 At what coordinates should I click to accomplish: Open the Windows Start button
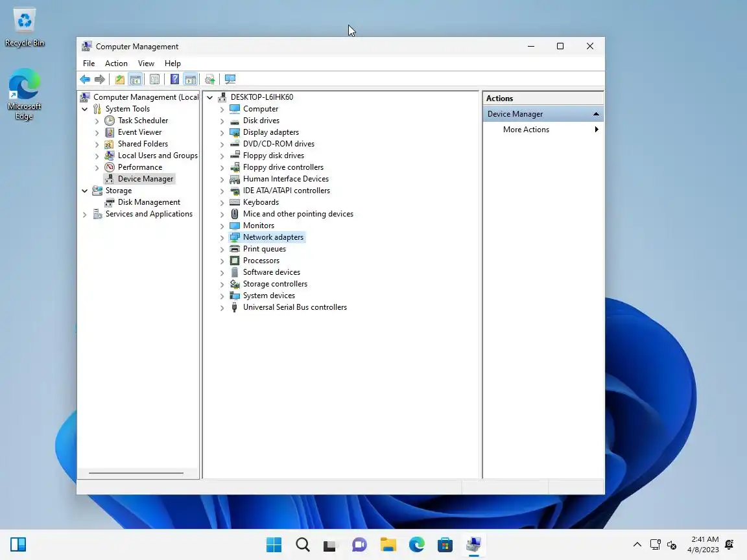click(274, 544)
